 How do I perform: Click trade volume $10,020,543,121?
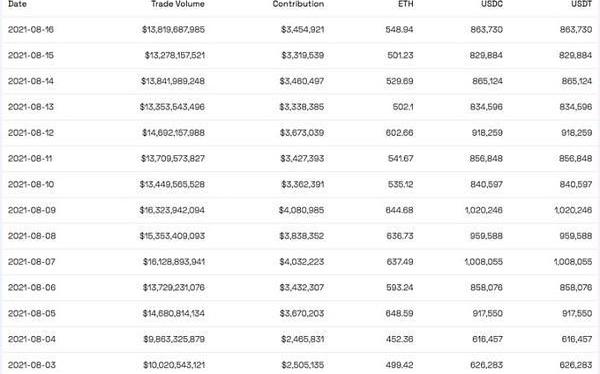click(174, 365)
